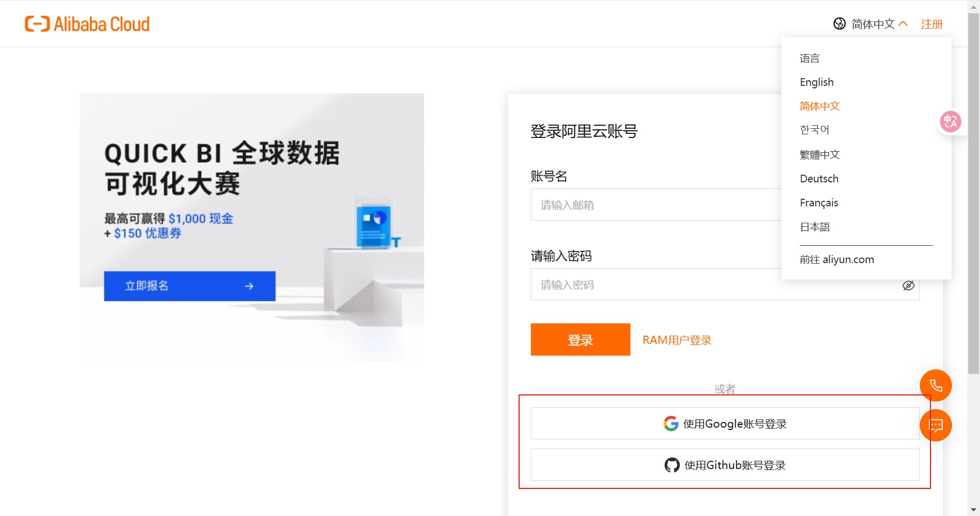
Task: Select Deutsch language option
Action: 819,179
